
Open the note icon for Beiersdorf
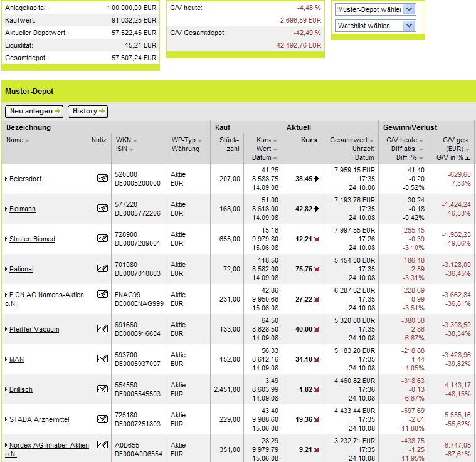tap(102, 179)
